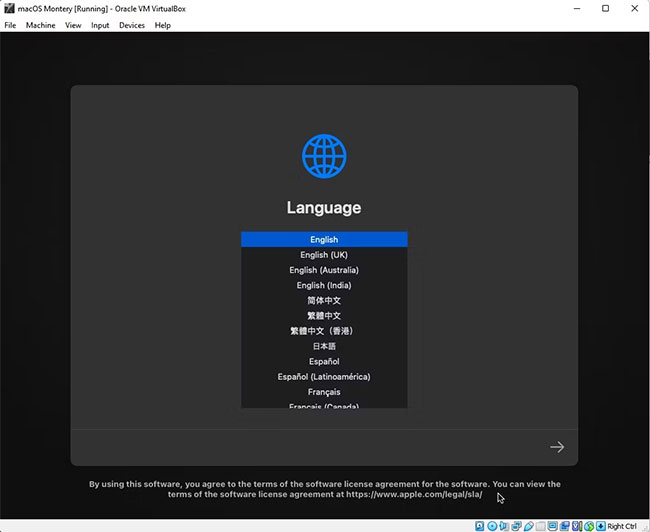Pick Français in the language list
Viewport: 650px width, 532px height.
coord(324,392)
